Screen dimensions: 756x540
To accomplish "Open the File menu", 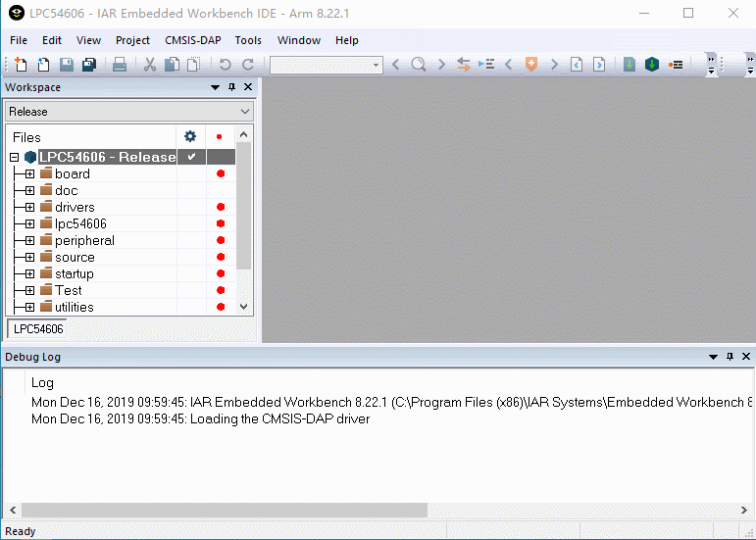I will [x=19, y=40].
